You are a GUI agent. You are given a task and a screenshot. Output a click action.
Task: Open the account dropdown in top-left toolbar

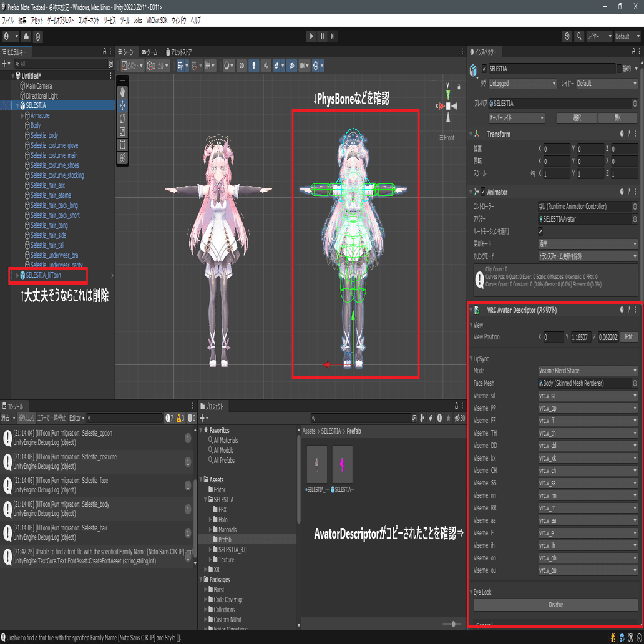(x=11, y=36)
